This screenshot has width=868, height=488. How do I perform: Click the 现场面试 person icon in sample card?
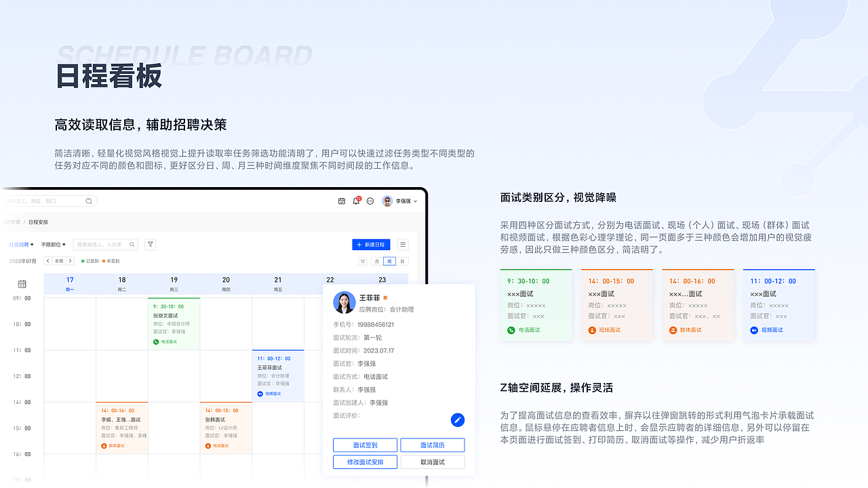click(x=592, y=330)
